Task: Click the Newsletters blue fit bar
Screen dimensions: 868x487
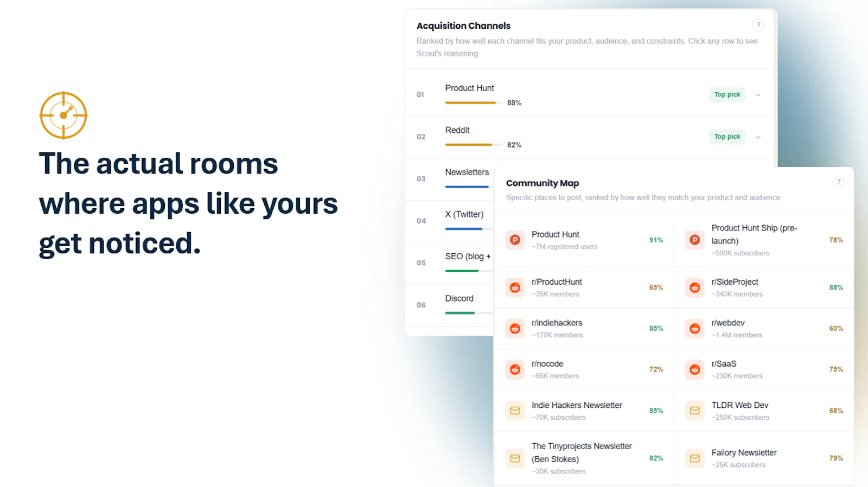Action: pyautogui.click(x=468, y=187)
